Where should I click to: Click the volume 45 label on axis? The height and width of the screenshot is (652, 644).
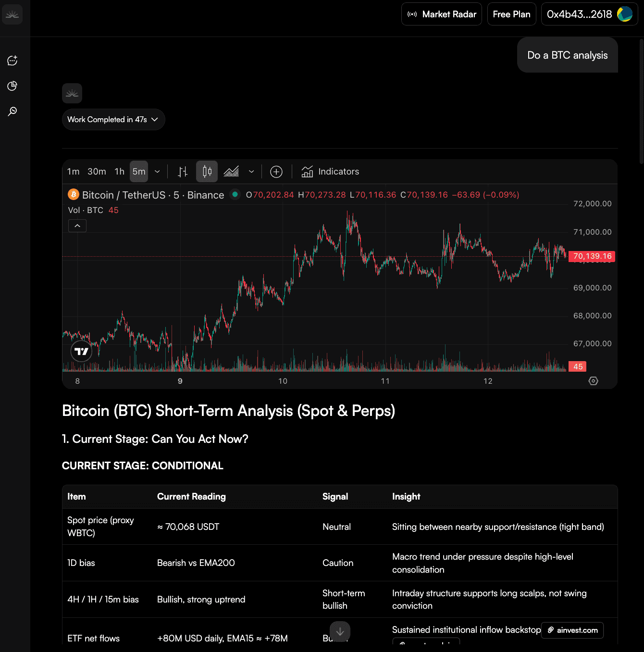click(578, 367)
